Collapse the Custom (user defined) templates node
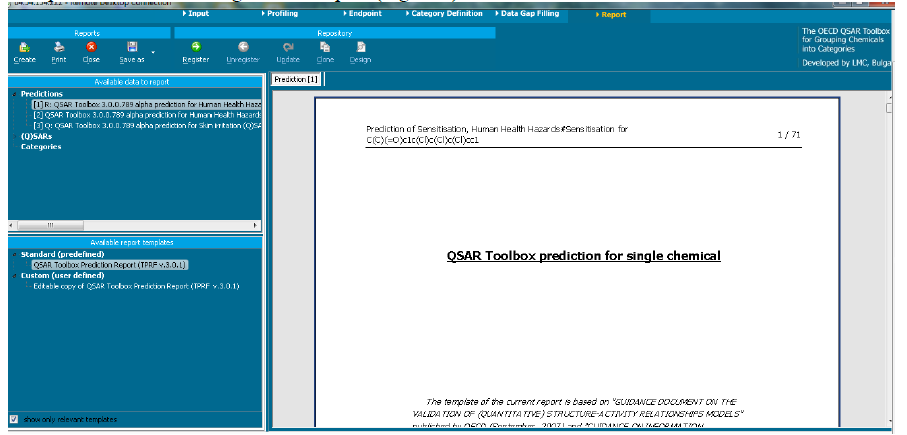The image size is (907, 435). [14, 276]
